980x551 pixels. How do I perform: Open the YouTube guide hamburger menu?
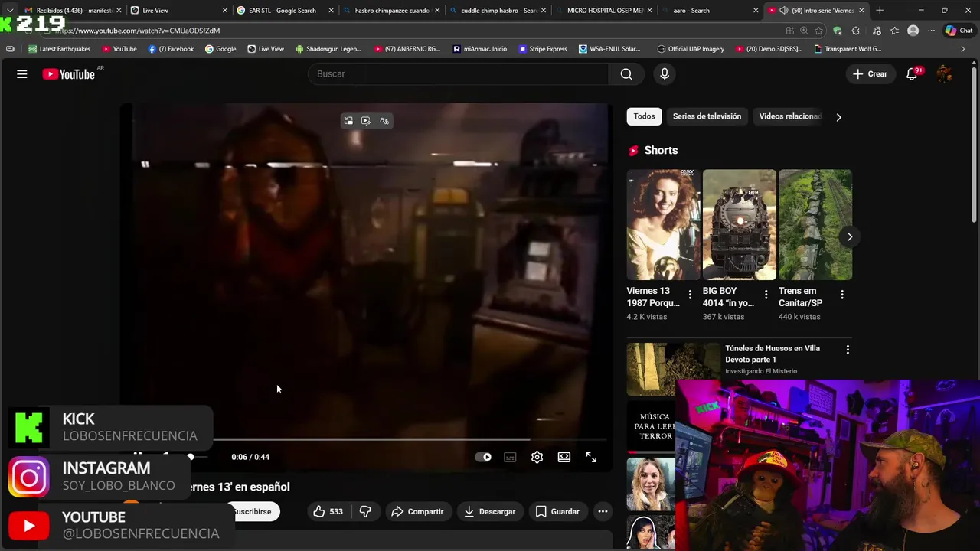tap(22, 74)
